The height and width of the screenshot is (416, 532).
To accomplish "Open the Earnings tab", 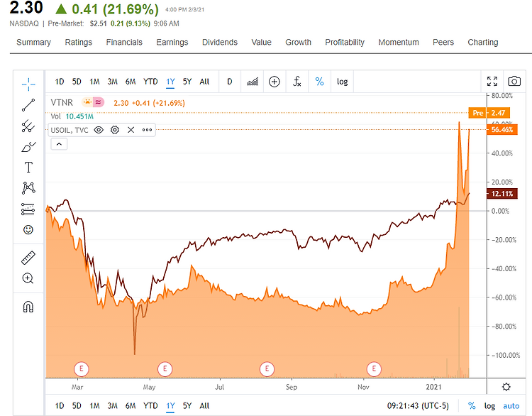I will pyautogui.click(x=172, y=42).
